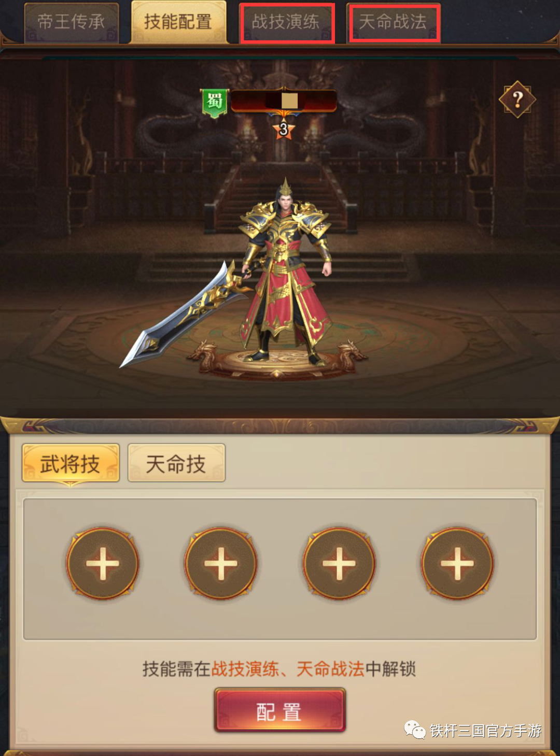Follow the orange 天命战法 text link

331,669
